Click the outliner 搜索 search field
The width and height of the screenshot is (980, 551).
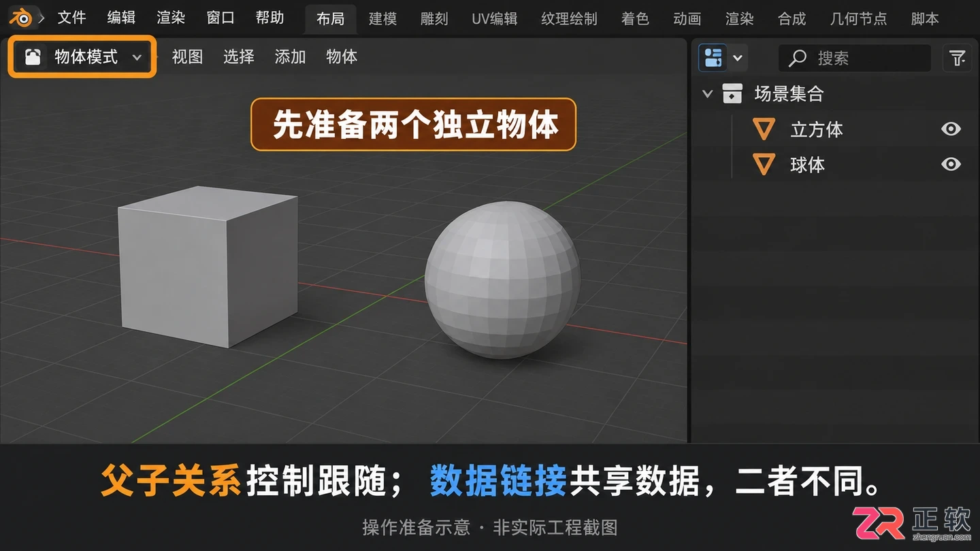pos(855,58)
